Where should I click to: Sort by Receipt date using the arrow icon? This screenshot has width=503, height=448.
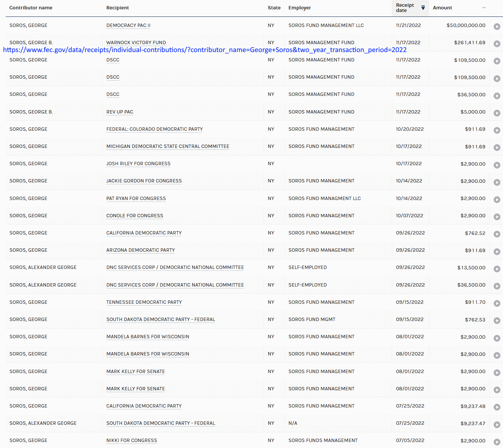click(423, 8)
